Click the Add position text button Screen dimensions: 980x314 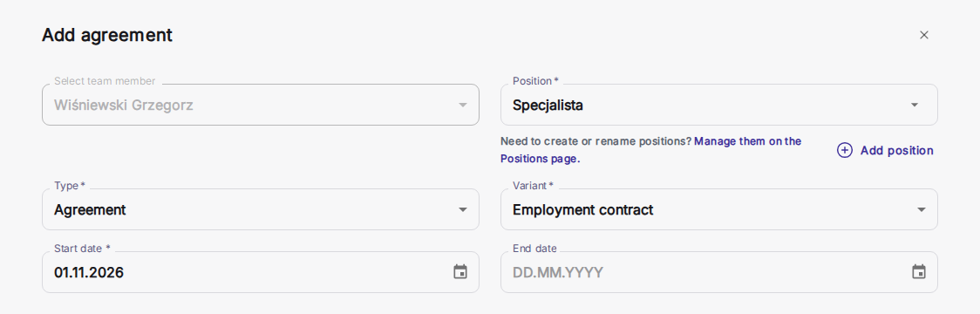(x=896, y=150)
